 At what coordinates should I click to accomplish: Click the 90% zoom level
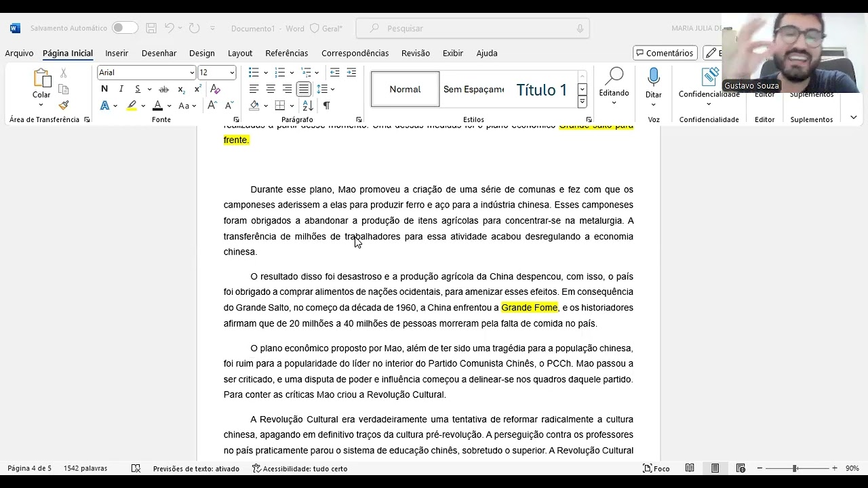(852, 468)
